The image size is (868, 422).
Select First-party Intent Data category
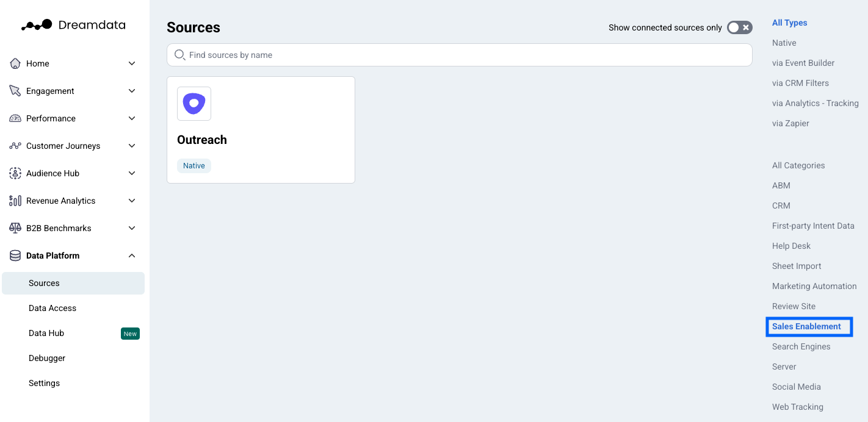813,226
